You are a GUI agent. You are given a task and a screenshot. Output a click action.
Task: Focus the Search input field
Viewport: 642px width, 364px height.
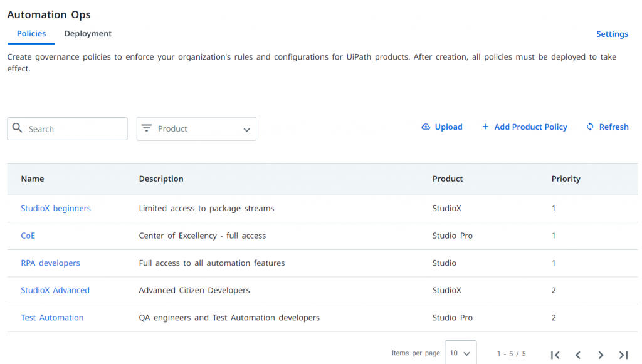click(67, 129)
